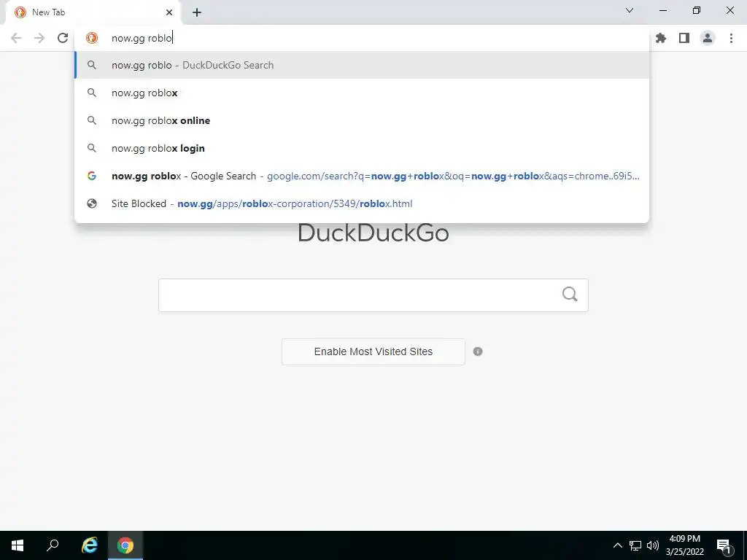The image size is (747, 560).
Task: Click the DuckDuckGo logo text on the page
Action: pyautogui.click(x=373, y=233)
